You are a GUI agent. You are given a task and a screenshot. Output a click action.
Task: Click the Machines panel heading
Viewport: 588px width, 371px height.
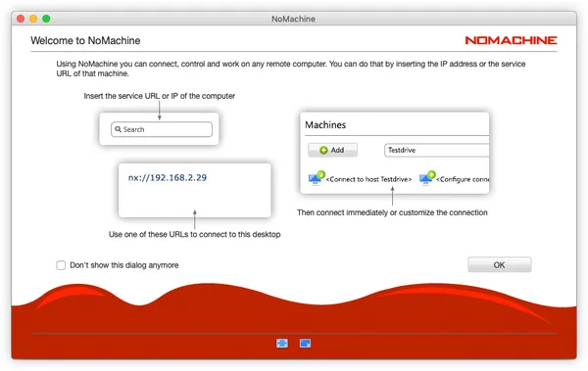[325, 124]
